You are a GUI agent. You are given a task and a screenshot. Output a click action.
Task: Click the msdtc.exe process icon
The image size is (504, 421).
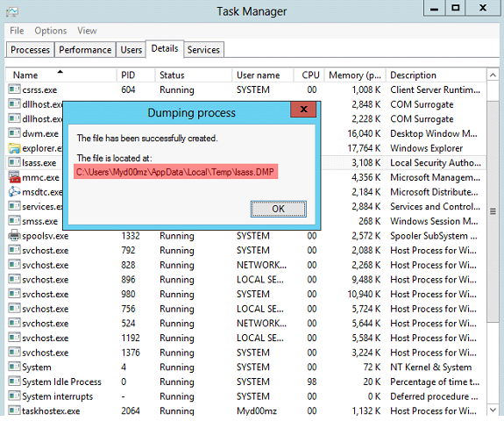(x=15, y=192)
